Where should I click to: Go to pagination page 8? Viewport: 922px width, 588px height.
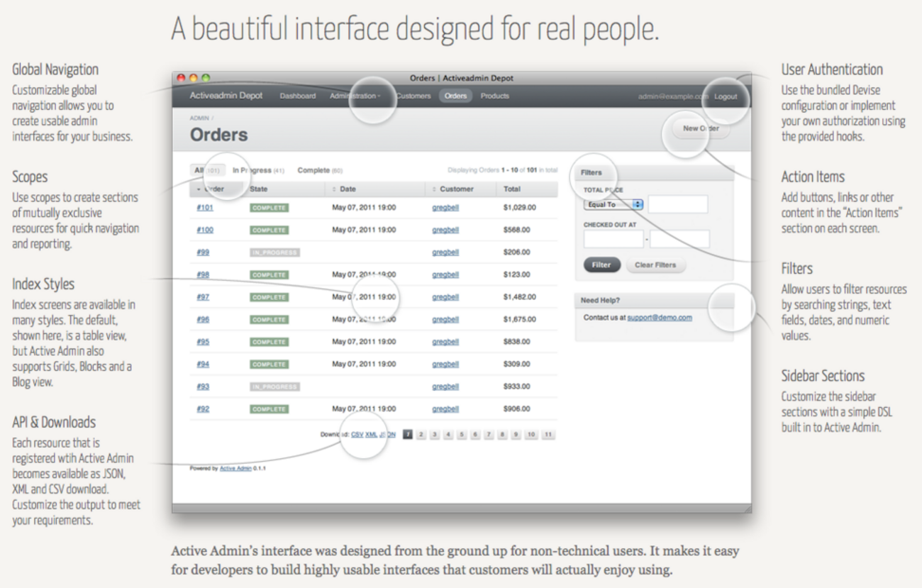pos(502,435)
